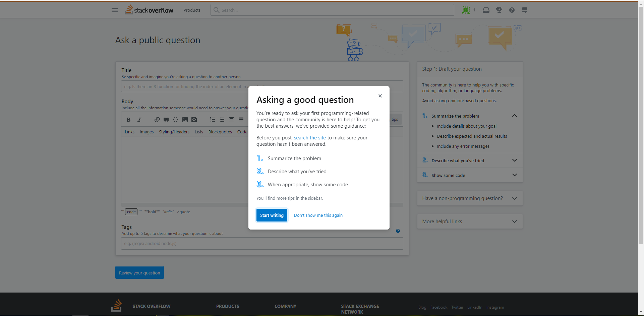
Task: Switch to the Styling/Headers help tab
Action: pos(174,132)
